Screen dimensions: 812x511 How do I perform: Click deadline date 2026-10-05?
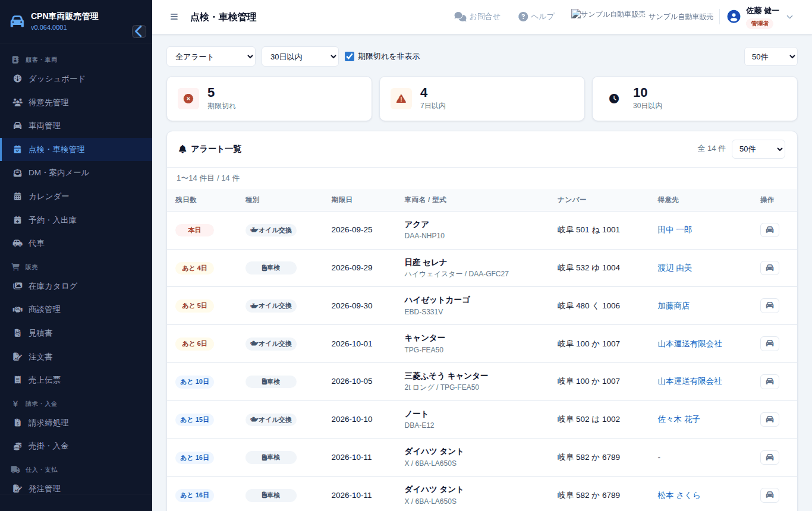(x=352, y=381)
